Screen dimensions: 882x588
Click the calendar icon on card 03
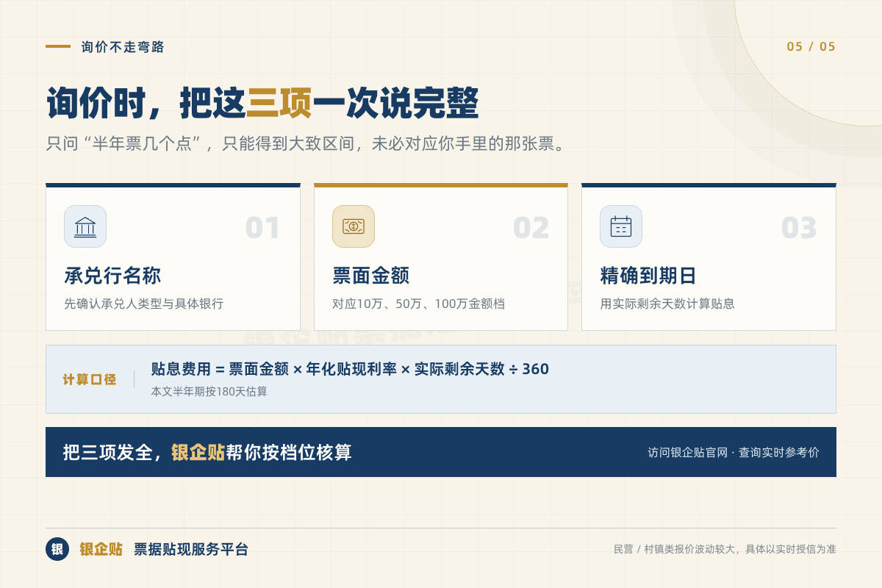pyautogui.click(x=621, y=226)
